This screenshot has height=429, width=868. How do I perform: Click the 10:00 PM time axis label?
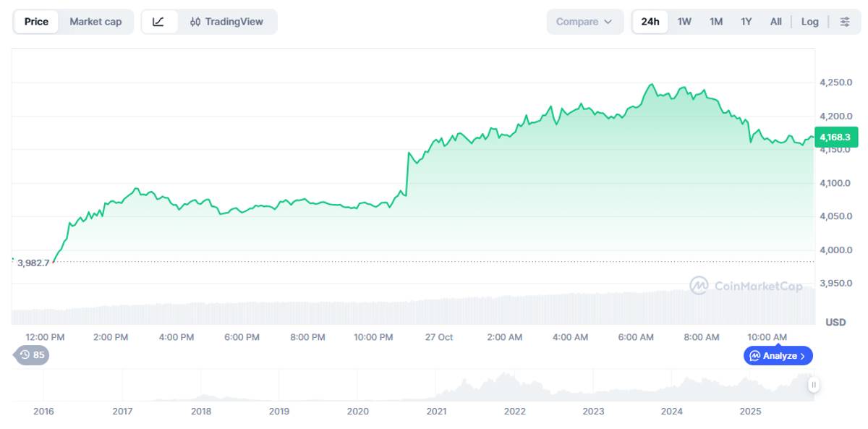373,337
